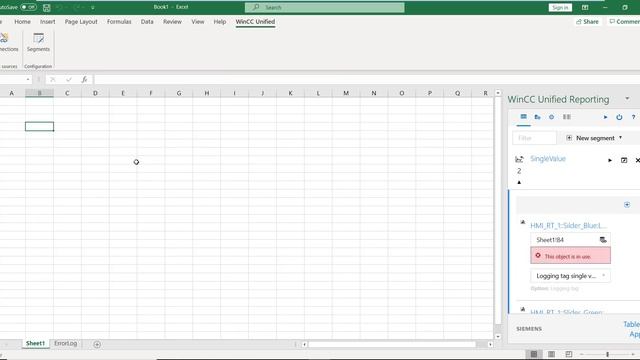The height and width of the screenshot is (360, 640).
Task: Switch to Page Break Preview in status bar
Action: pyautogui.click(x=569, y=354)
